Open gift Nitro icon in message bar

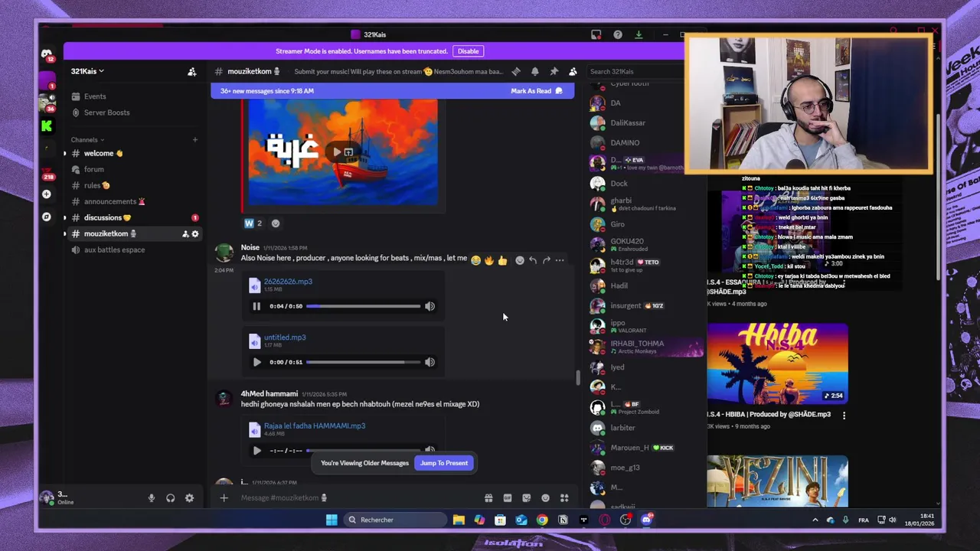[x=488, y=498]
